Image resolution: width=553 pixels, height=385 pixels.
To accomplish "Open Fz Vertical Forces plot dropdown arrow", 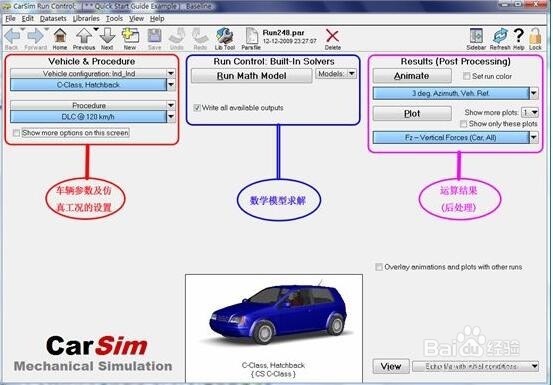I will [534, 138].
